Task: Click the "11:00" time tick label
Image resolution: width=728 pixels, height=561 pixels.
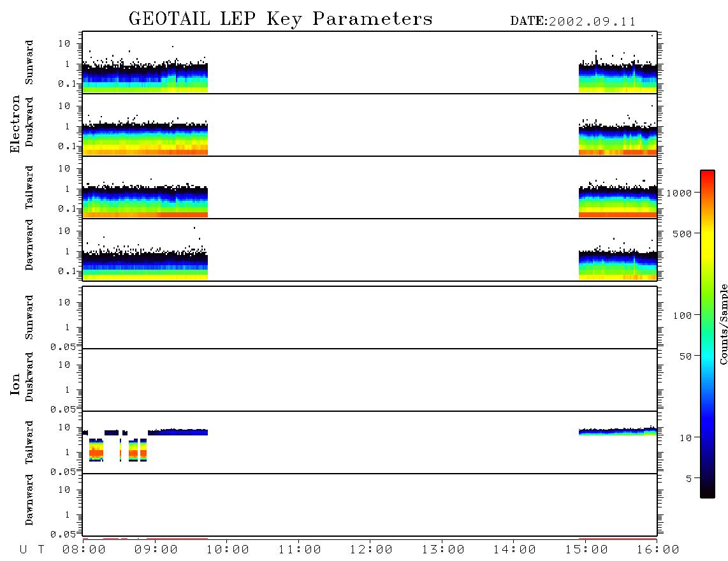Action: coord(300,550)
